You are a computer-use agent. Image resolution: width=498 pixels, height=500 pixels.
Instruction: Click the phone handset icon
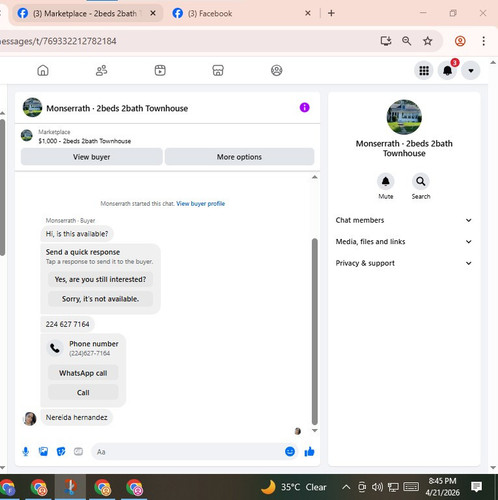tap(55, 348)
